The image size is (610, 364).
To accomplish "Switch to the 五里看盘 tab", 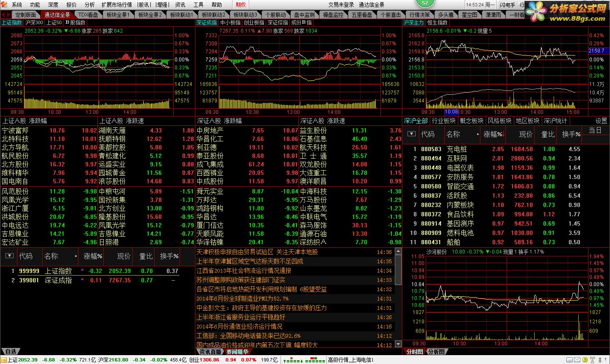I will (x=362, y=15).
